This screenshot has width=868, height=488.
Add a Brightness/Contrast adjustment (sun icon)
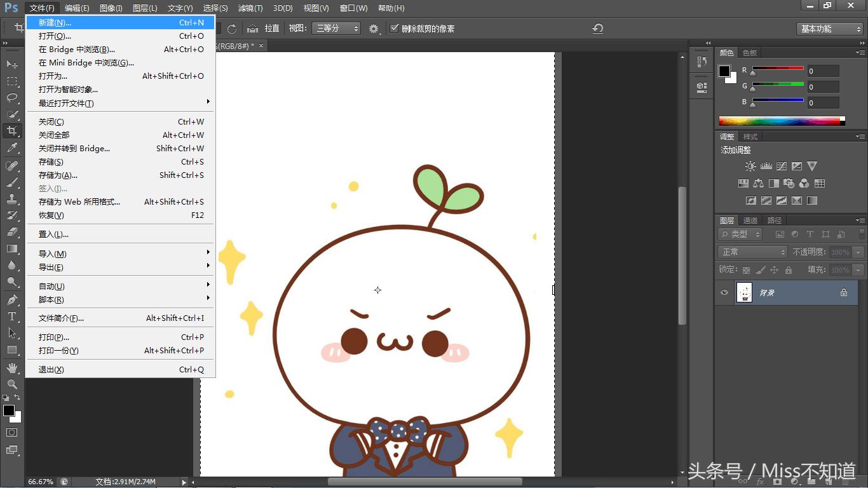[750, 166]
